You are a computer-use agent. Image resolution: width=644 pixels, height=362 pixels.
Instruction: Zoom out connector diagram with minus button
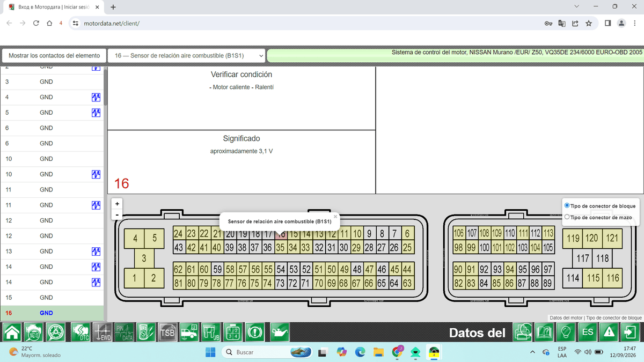tap(117, 215)
